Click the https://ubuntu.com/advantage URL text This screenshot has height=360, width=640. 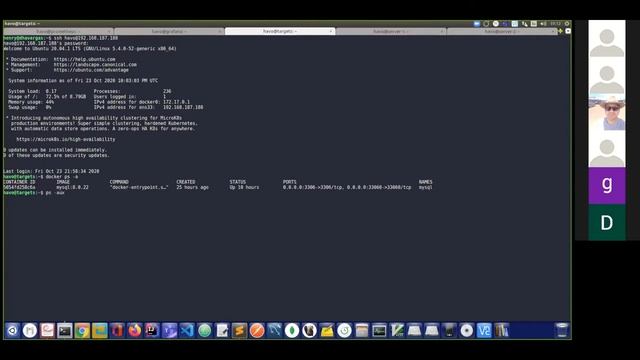click(x=91, y=70)
